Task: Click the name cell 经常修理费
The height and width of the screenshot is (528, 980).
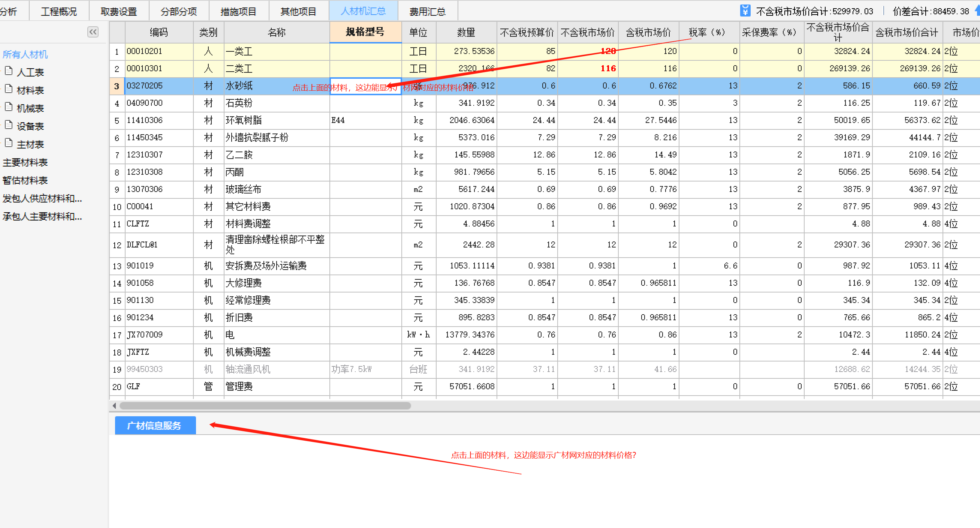Action: [277, 300]
